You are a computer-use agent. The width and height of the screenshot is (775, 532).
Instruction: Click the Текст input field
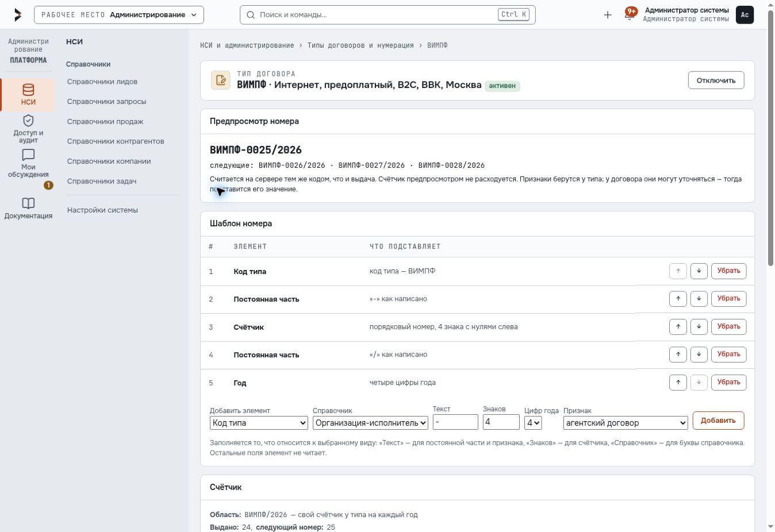[x=455, y=422]
